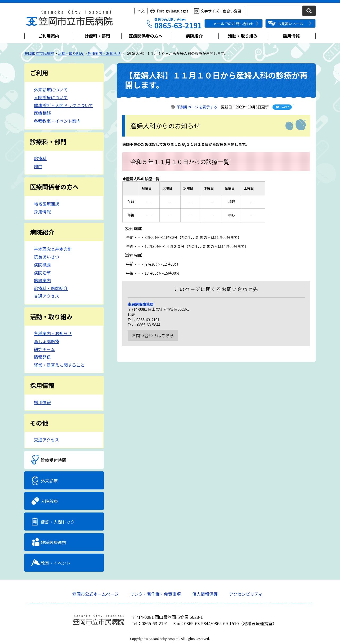340x644 pixels.
Task: Open the 病院紹介 menu
Action: tap(194, 36)
